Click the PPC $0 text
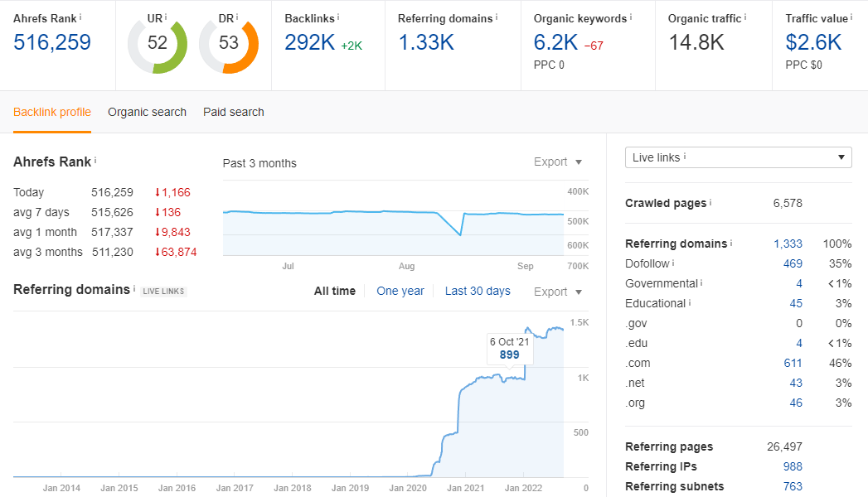The image size is (868, 497). tap(804, 65)
